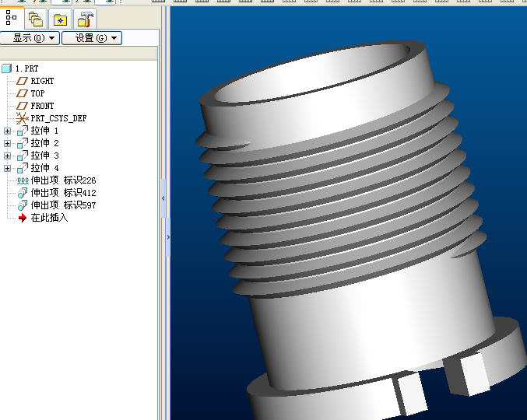Click the 1.PRT part icon
Image resolution: width=527 pixels, height=420 pixels.
(7, 68)
